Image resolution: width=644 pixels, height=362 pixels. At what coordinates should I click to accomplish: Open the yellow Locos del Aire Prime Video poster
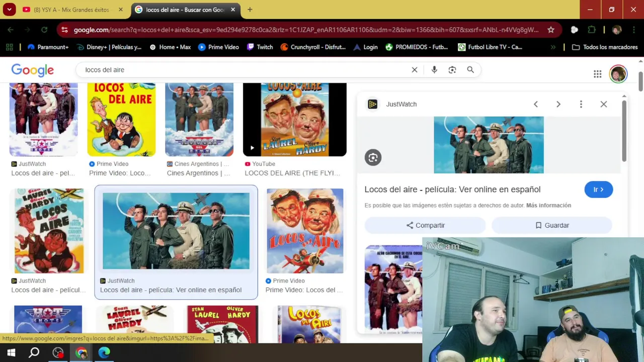pyautogui.click(x=121, y=120)
